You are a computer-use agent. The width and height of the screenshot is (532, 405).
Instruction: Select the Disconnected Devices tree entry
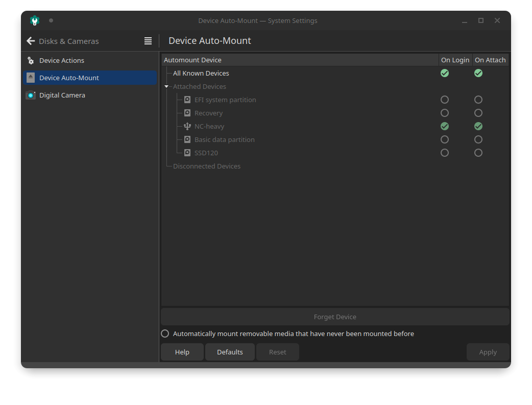(207, 166)
